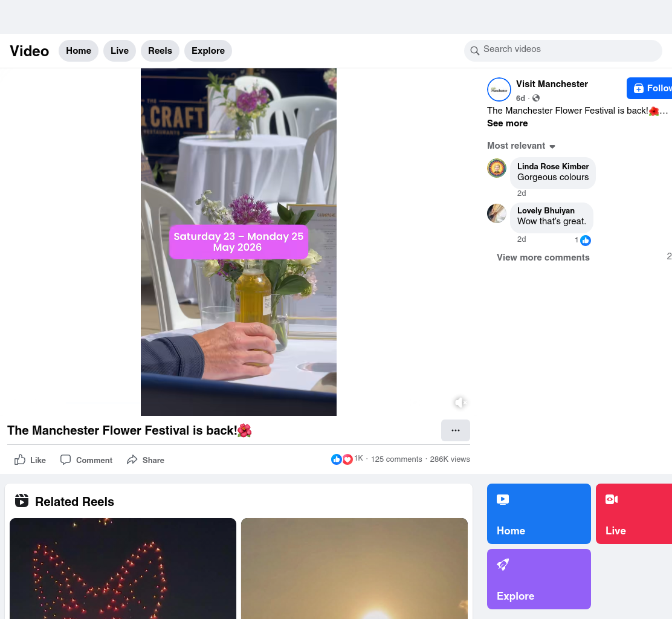Open the purple Explore tile

point(539,579)
